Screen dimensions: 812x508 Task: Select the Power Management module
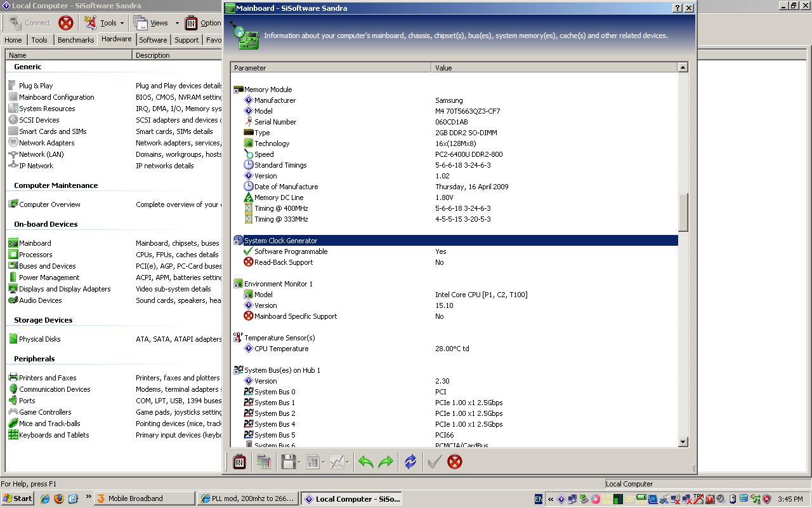click(x=44, y=277)
